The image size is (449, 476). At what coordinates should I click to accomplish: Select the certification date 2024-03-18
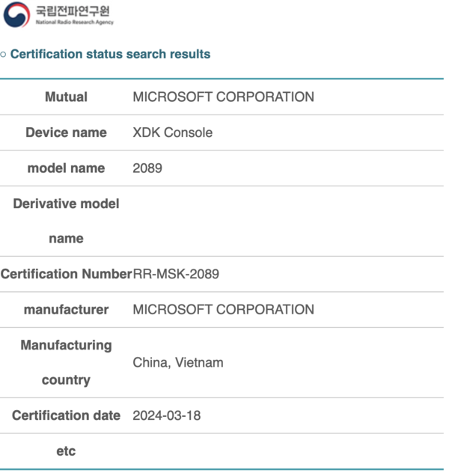[167, 415]
